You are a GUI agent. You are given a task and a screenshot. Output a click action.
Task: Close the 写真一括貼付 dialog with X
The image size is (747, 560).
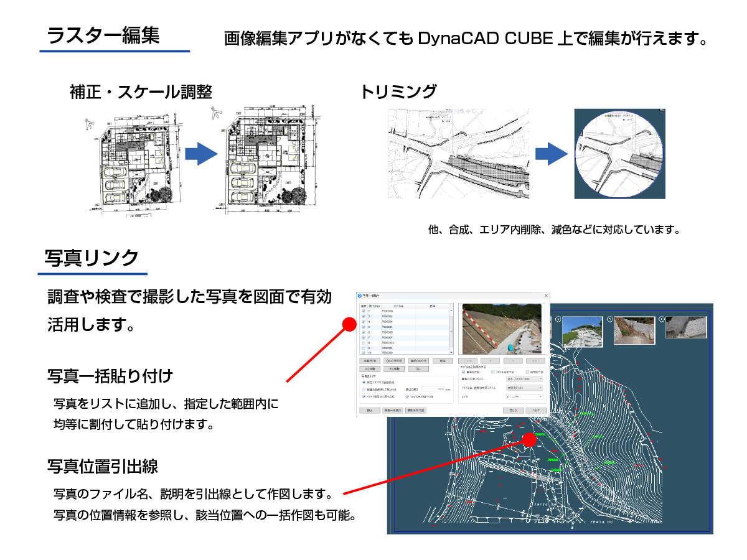click(545, 295)
